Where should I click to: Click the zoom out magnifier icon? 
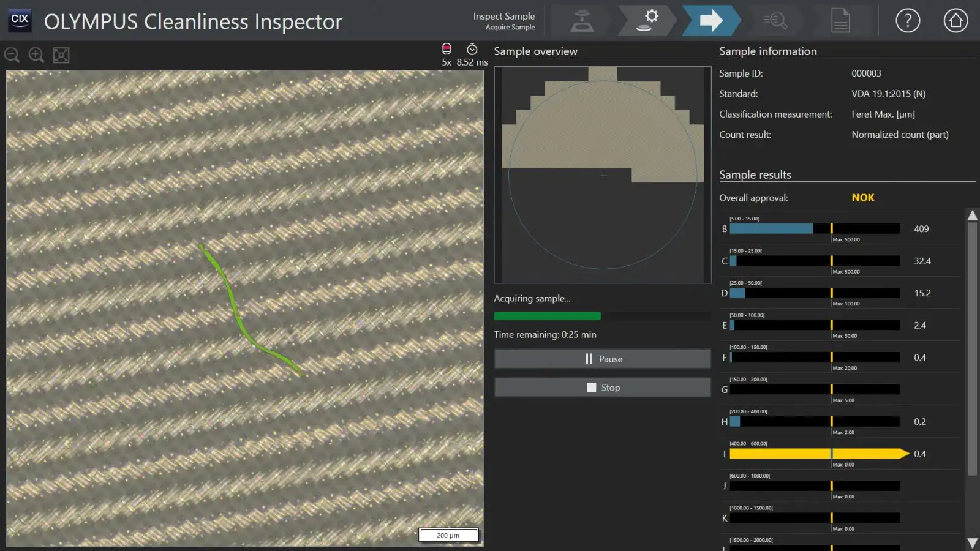click(x=12, y=55)
